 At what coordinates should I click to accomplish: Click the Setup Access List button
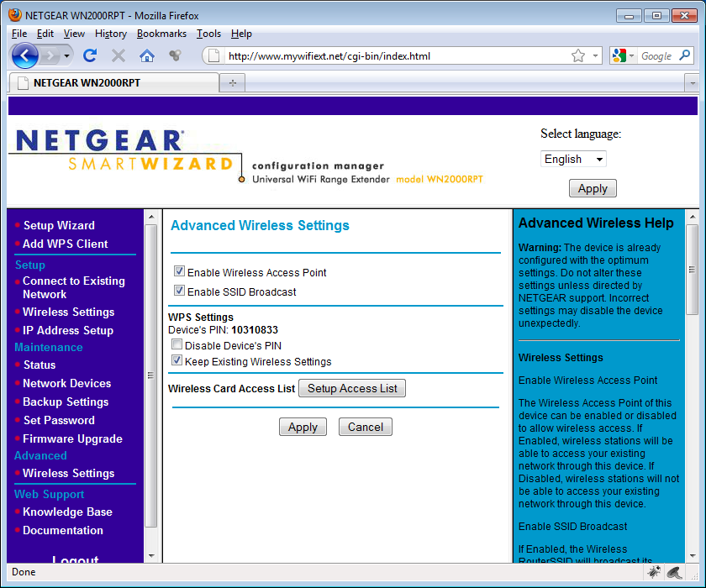pyautogui.click(x=352, y=388)
